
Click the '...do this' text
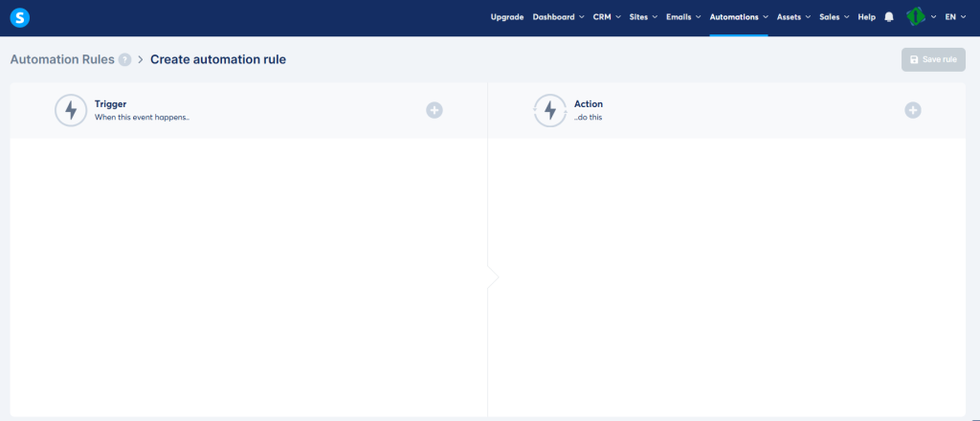pos(589,118)
